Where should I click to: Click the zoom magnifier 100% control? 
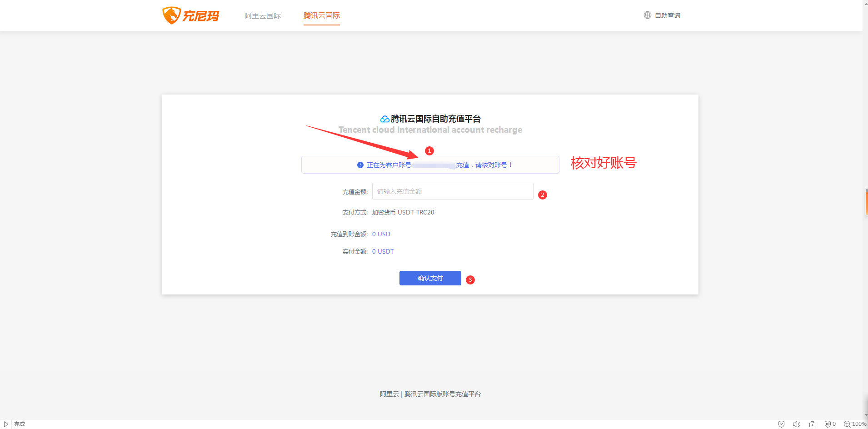855,424
